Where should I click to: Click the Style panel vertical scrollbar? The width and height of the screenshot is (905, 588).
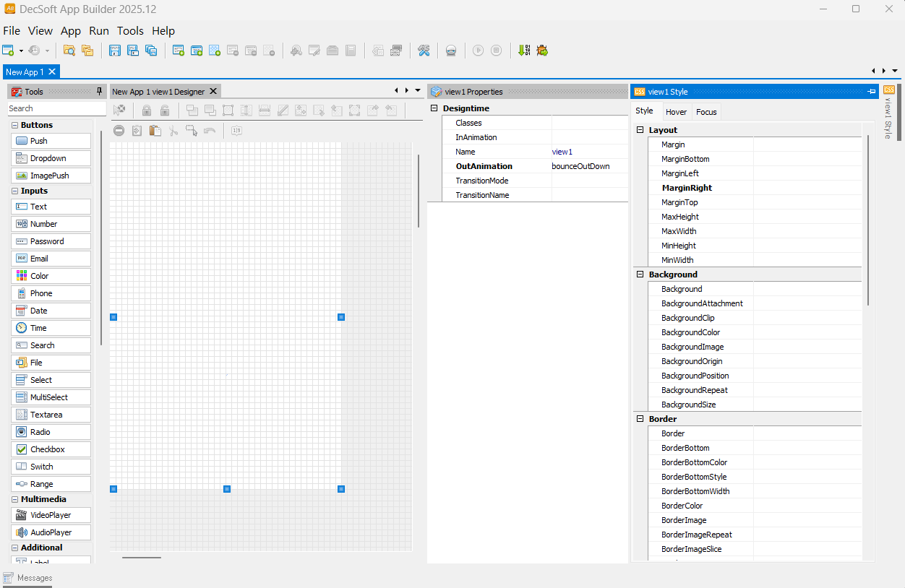[x=868, y=220]
